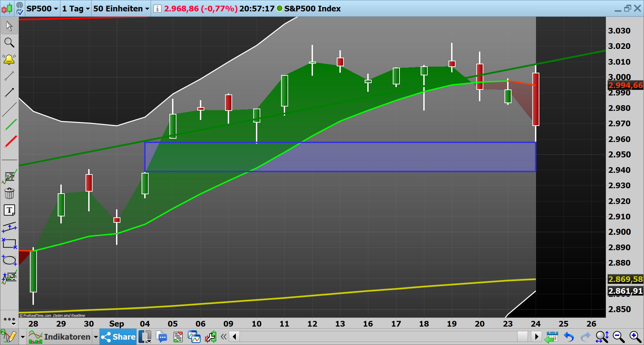Open the 50 Einheiten units dropdown

(x=121, y=9)
